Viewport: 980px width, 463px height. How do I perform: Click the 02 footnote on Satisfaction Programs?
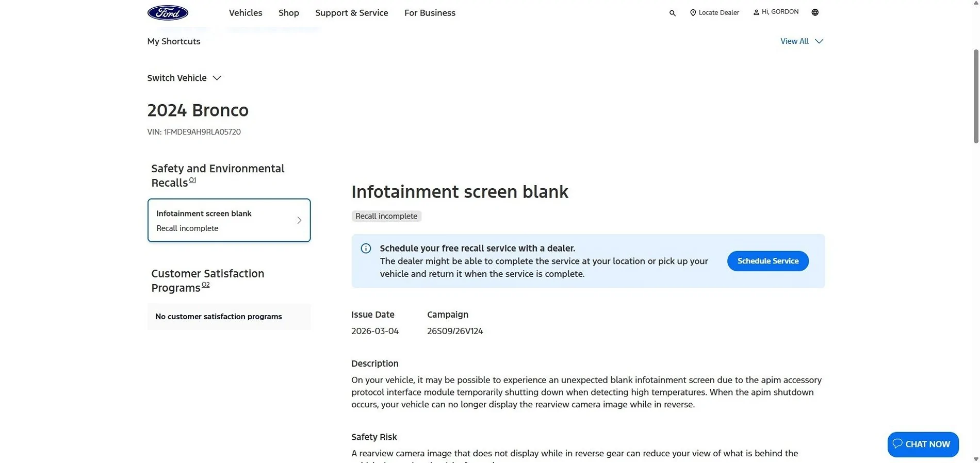tap(205, 285)
